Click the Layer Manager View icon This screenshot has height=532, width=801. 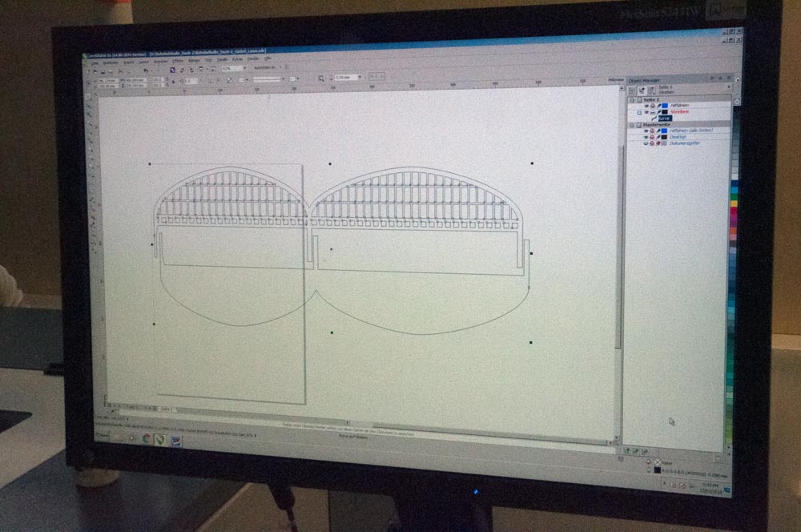(x=651, y=91)
